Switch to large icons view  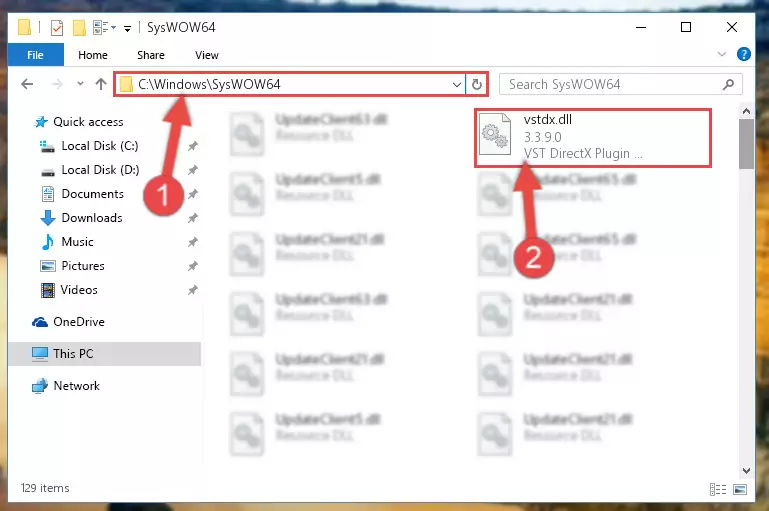tap(740, 489)
